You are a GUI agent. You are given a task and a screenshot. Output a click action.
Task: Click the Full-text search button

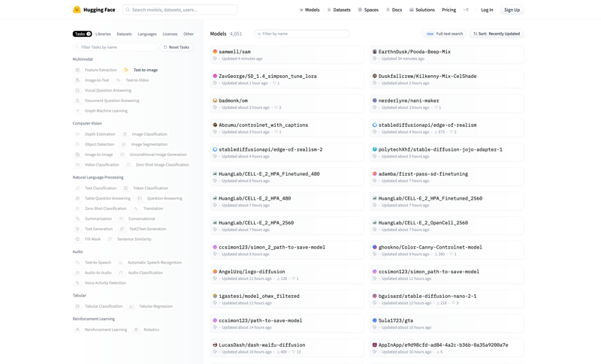point(445,34)
